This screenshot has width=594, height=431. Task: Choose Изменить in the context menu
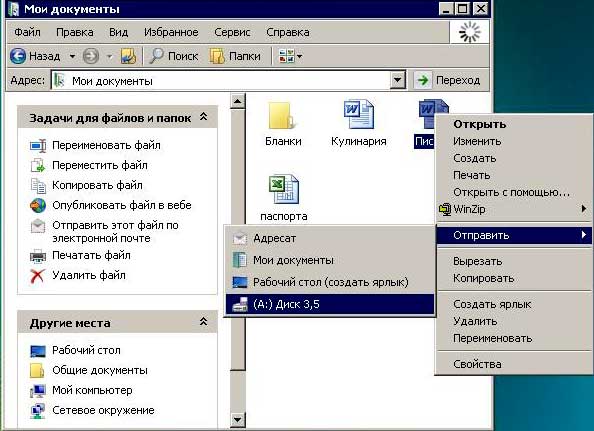(x=514, y=141)
